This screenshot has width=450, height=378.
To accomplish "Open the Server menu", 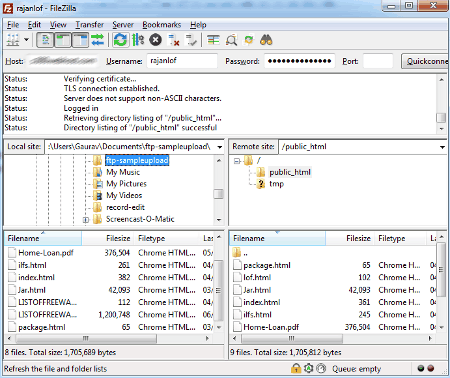I will point(123,25).
